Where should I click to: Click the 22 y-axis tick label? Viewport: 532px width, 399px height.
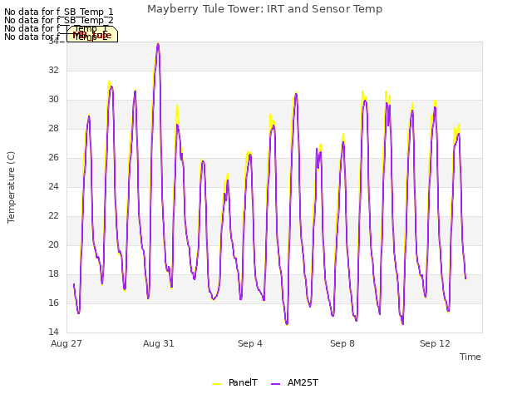[53, 216]
